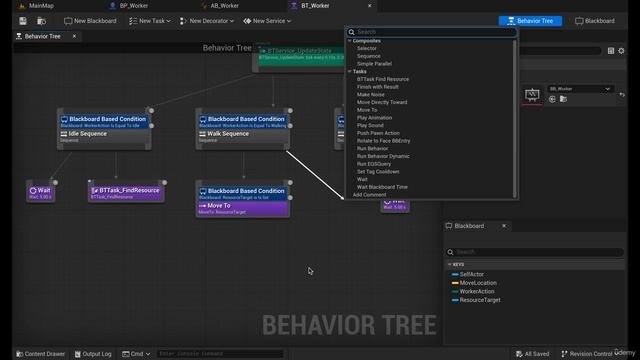Image resolution: width=640 pixels, height=360 pixels.
Task: Click the New Blackboard button
Action: pyautogui.click(x=90, y=21)
